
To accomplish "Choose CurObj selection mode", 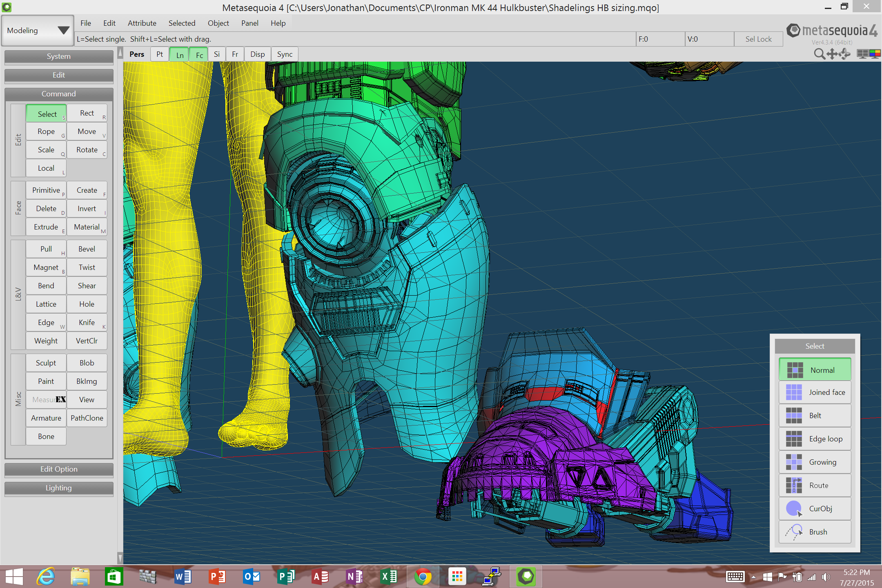I will (815, 509).
